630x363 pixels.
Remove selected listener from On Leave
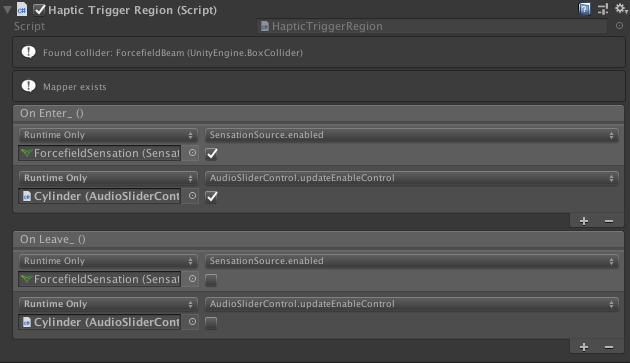click(609, 347)
